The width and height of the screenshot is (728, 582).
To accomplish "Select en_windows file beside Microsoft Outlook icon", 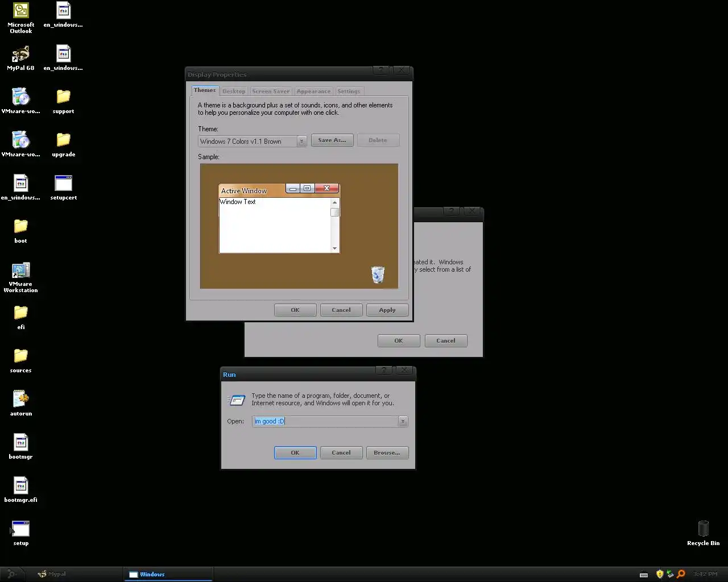I will pyautogui.click(x=63, y=15).
